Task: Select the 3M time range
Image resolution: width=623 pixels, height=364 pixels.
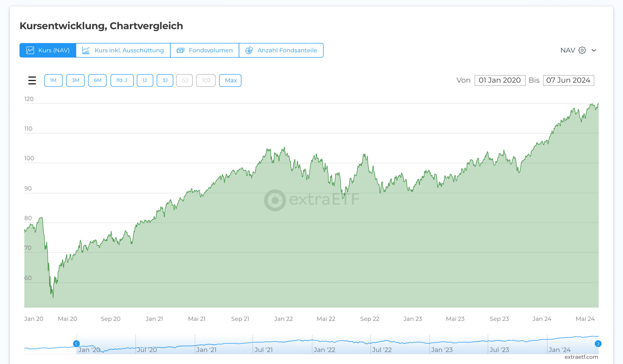Action: point(75,81)
